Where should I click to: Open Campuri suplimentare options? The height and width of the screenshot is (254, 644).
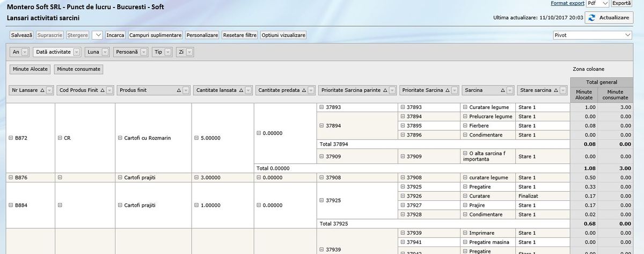tap(155, 35)
